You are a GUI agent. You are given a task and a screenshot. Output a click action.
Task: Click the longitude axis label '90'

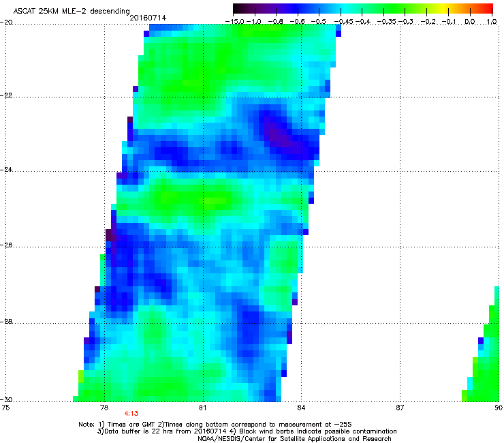499,408
